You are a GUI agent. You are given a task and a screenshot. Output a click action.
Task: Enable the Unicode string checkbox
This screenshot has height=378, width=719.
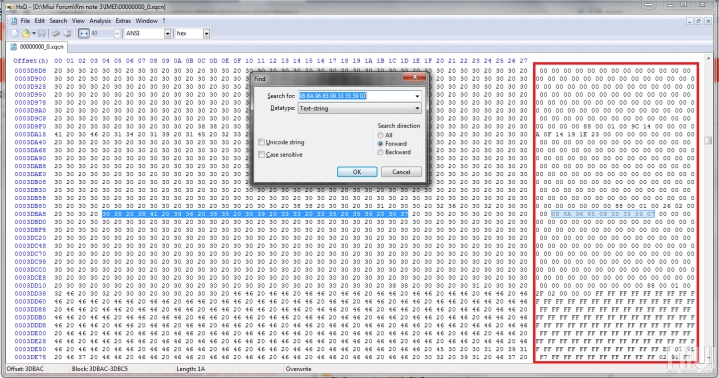pos(261,142)
